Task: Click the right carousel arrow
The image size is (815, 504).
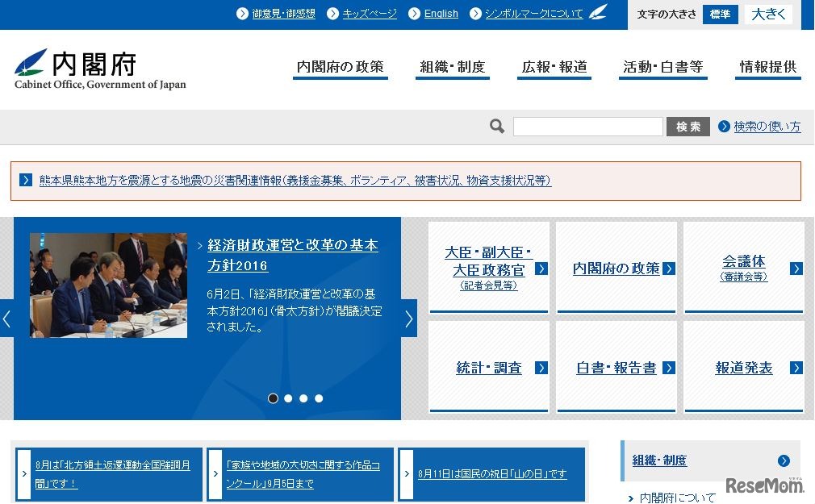Action: click(408, 319)
